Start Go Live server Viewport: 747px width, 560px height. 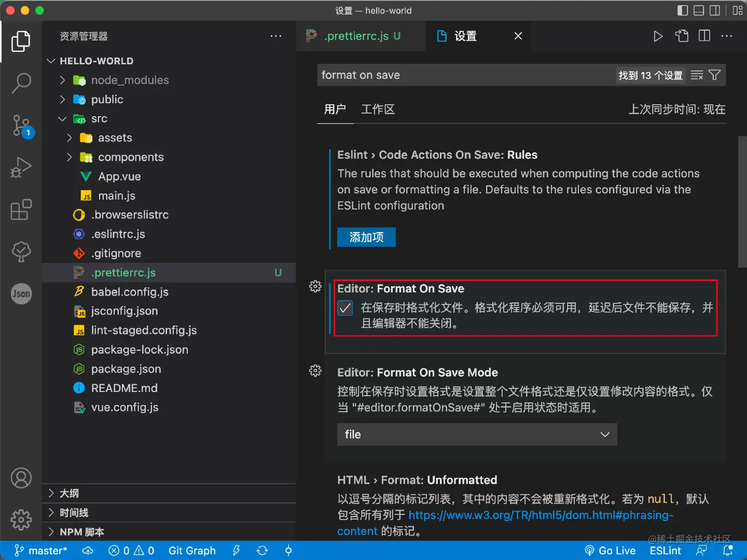click(x=610, y=551)
